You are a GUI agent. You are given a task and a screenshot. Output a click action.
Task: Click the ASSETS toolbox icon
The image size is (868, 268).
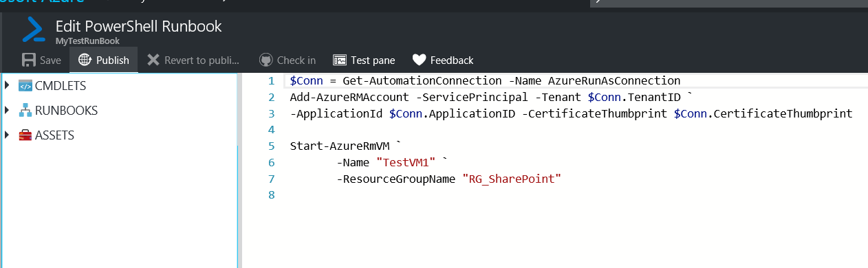pos(25,135)
